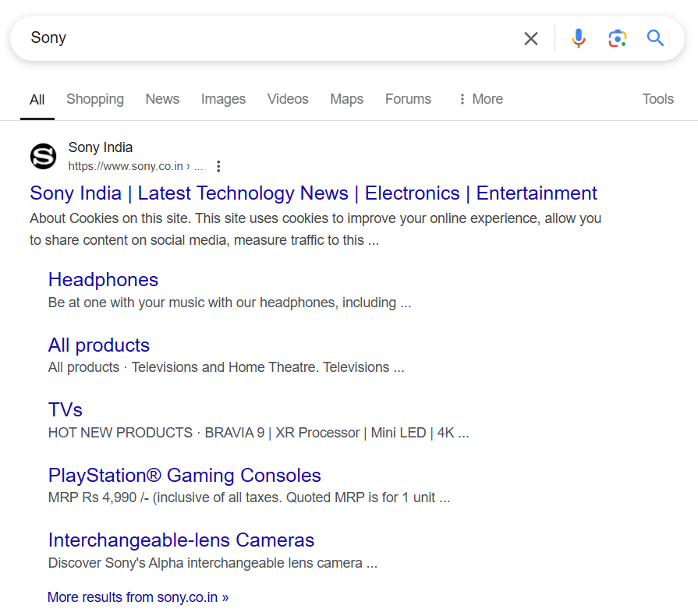698x616 pixels.
Task: Open the Sony India Latest Technology News result
Action: coord(314,193)
